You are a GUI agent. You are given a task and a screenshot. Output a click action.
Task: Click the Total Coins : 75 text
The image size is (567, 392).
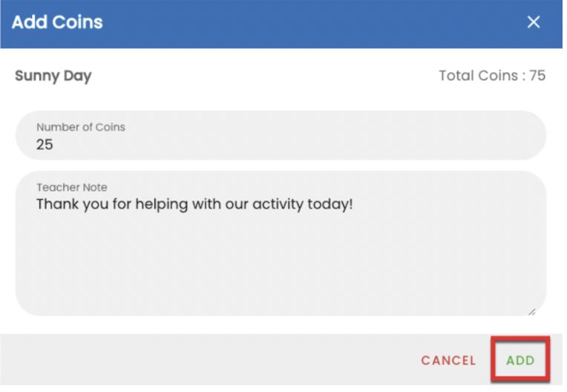(x=492, y=76)
